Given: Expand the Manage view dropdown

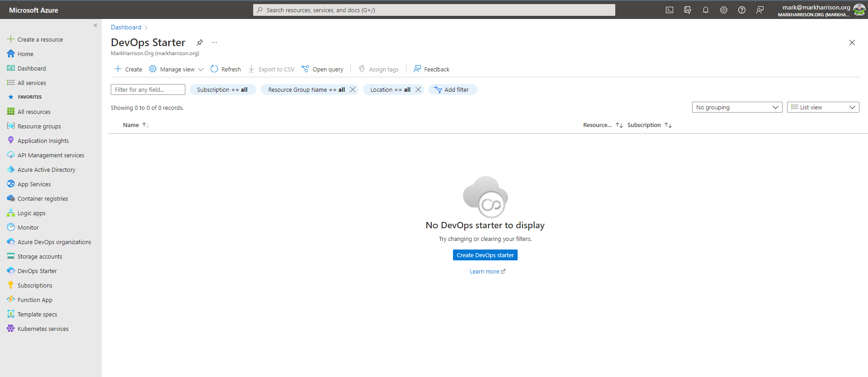Looking at the screenshot, I should click(x=177, y=69).
